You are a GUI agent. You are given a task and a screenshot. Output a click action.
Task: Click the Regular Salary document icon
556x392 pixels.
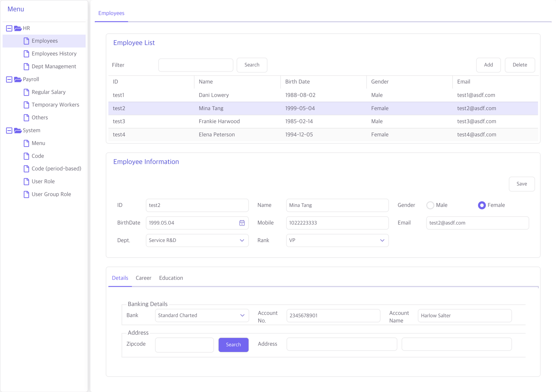pos(26,92)
